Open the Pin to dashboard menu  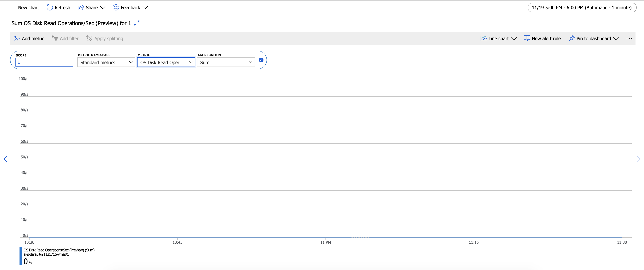point(594,38)
